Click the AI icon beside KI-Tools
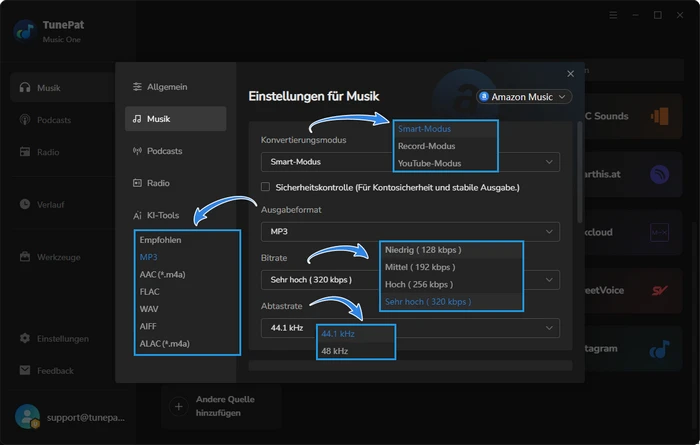This screenshot has width=700, height=445. pyautogui.click(x=137, y=215)
